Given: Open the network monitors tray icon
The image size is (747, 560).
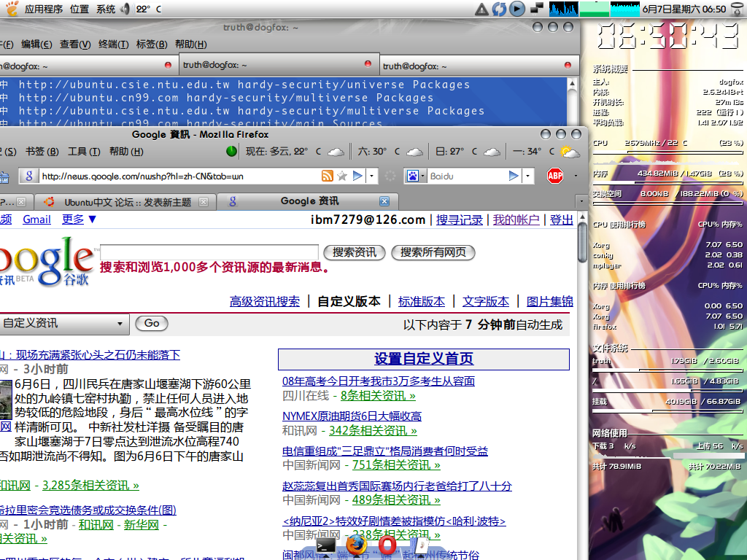Looking at the screenshot, I should point(537,9).
